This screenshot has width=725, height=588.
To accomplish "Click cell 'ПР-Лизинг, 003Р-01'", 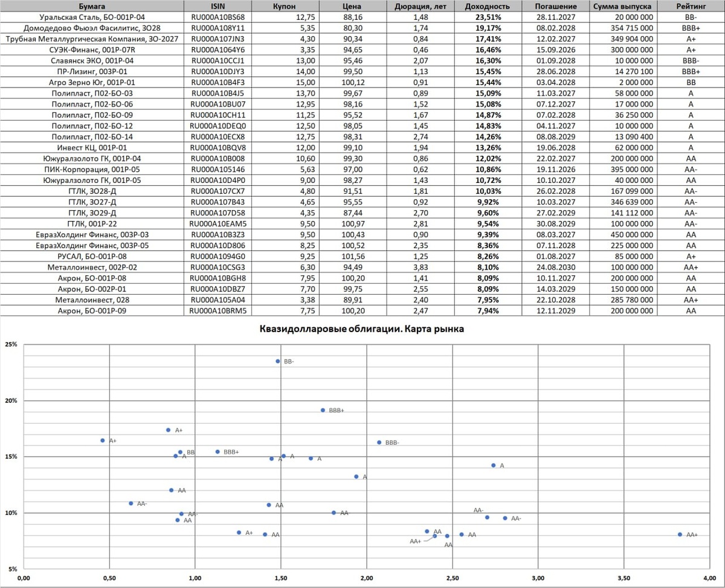I will pos(92,71).
